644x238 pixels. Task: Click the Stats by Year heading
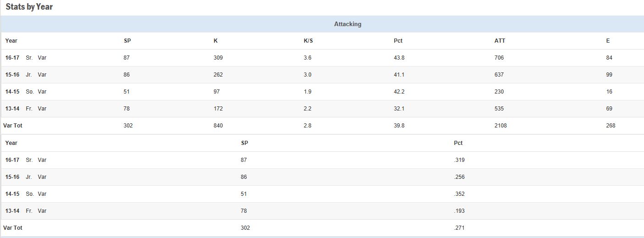coord(29,7)
